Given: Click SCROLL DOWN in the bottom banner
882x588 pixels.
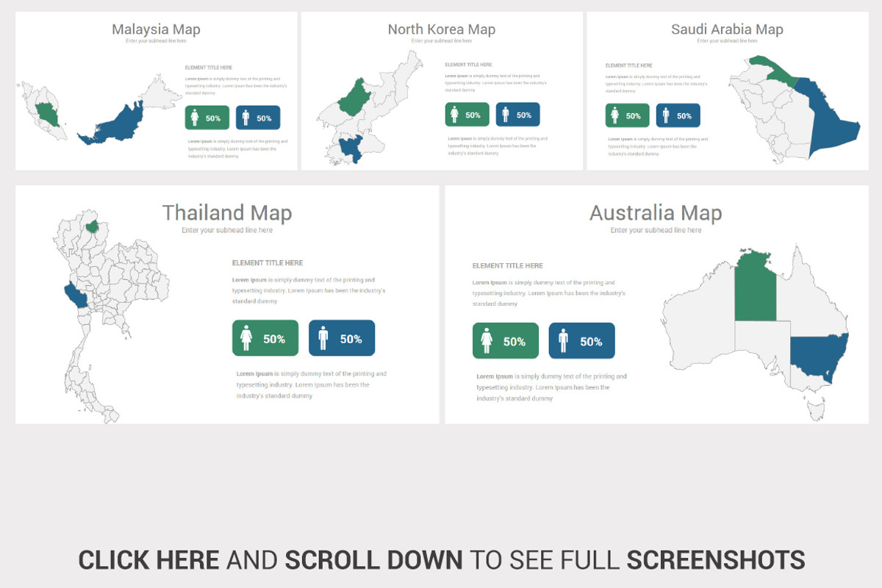Looking at the screenshot, I should pos(374,560).
